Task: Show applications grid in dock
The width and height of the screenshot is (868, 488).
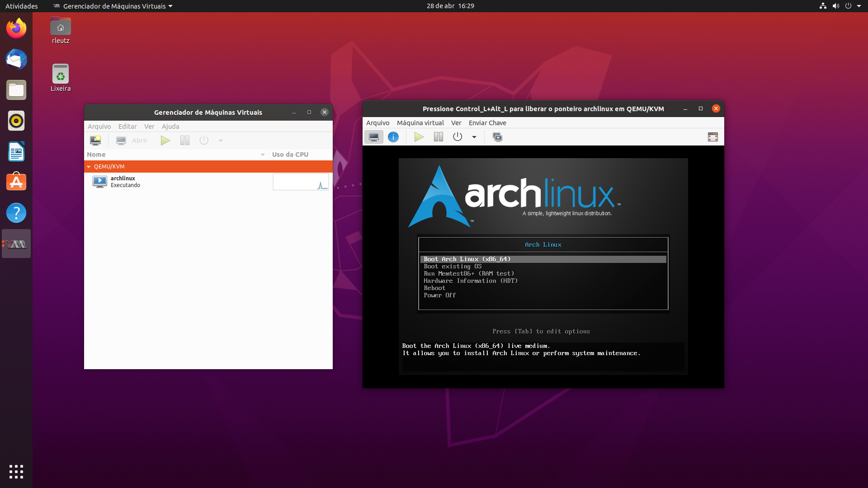Action: [x=16, y=472]
